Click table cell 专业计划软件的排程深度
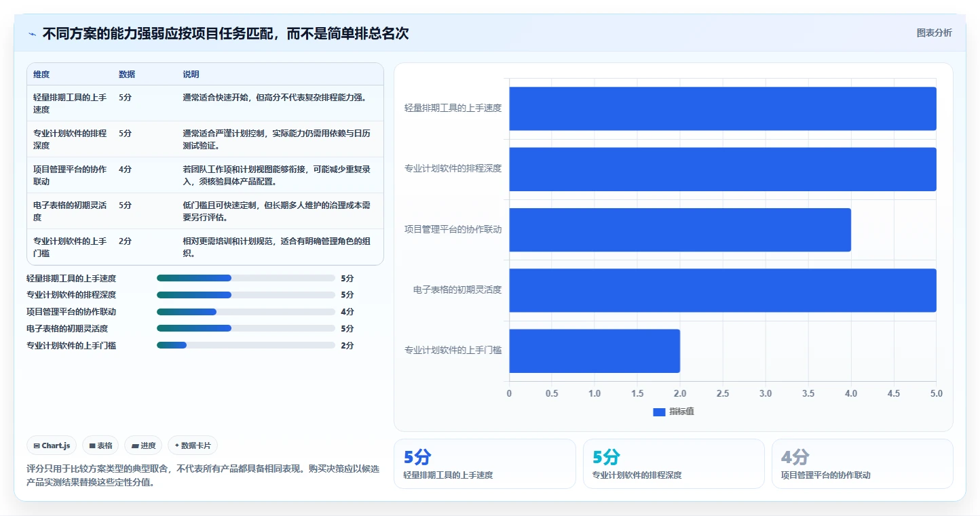The height and width of the screenshot is (516, 980). (x=70, y=139)
